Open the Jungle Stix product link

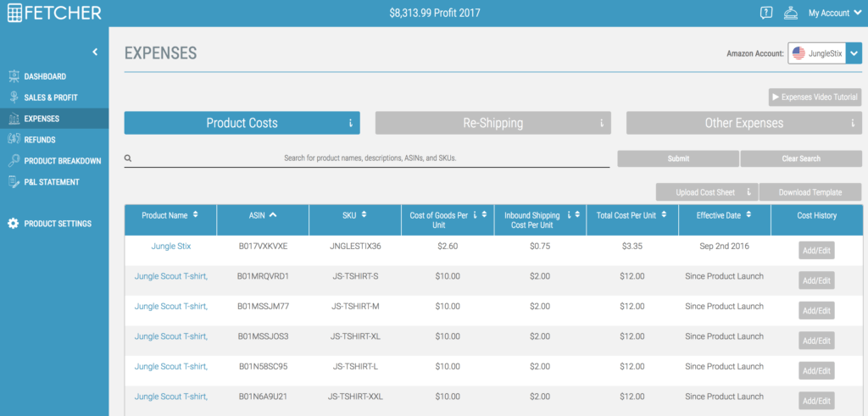tap(171, 247)
